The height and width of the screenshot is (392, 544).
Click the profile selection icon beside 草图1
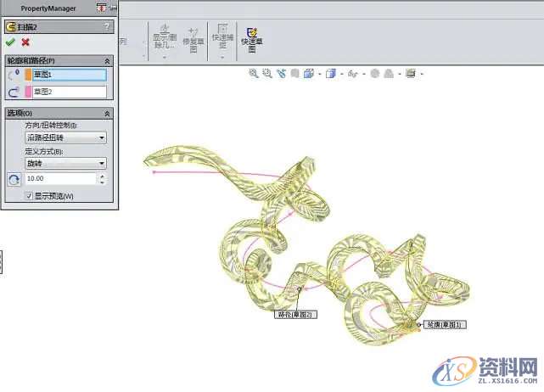(14, 75)
